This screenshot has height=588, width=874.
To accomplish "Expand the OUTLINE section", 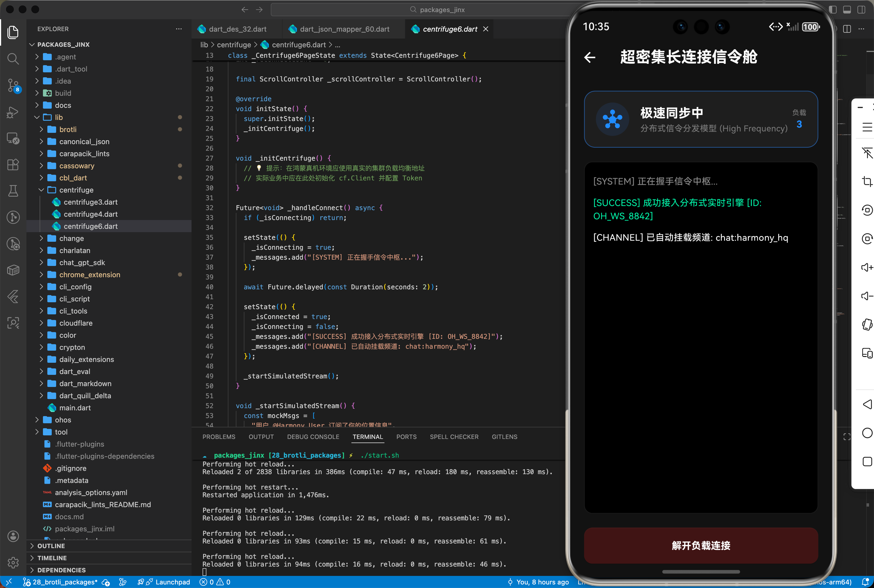I will (51, 546).
